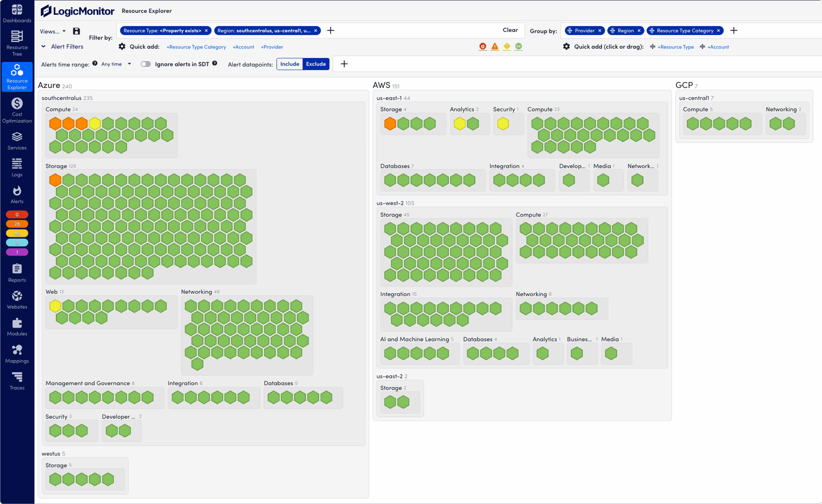Select Include for alert datapoints
The width and height of the screenshot is (822, 504).
click(x=289, y=64)
